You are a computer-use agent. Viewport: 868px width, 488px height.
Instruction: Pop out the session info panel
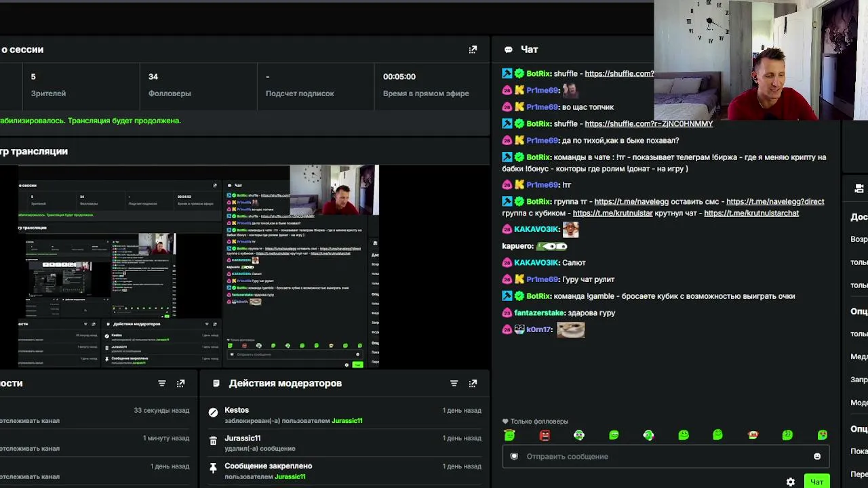point(473,49)
